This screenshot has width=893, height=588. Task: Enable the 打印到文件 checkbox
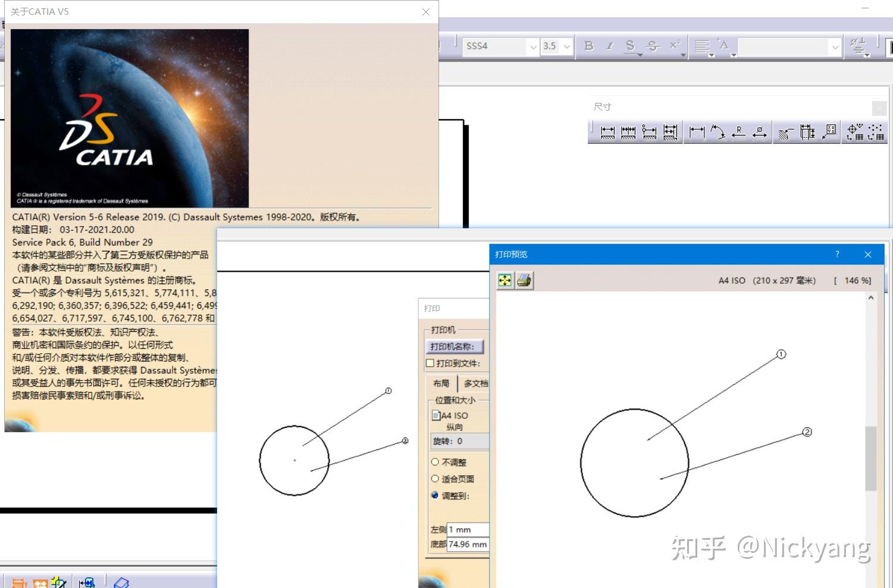430,363
